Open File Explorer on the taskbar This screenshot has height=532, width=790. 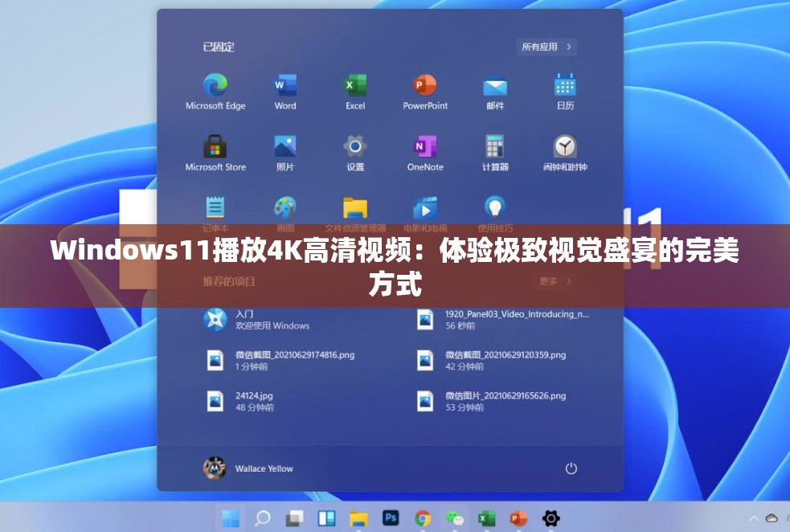tap(358, 518)
